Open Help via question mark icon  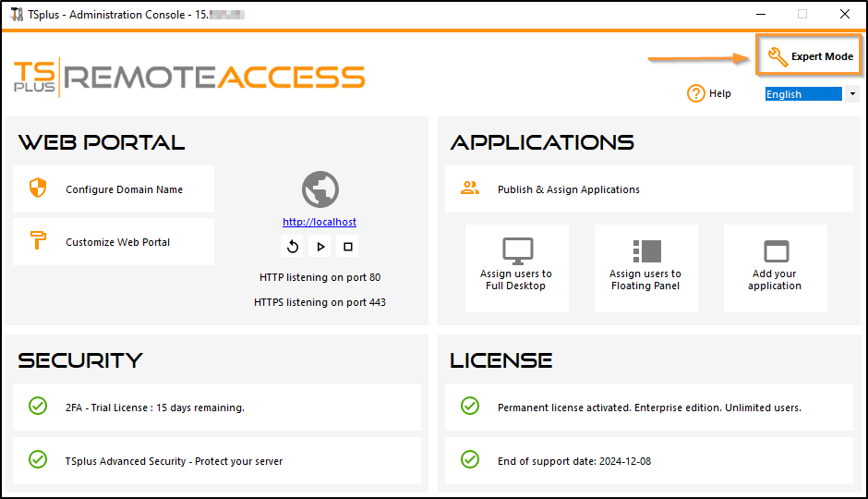point(696,93)
